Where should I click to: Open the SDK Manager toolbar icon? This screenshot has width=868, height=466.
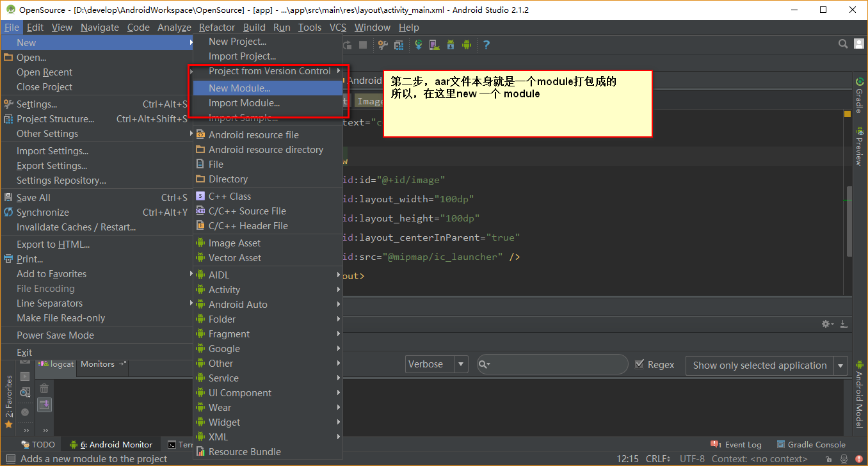(x=450, y=45)
